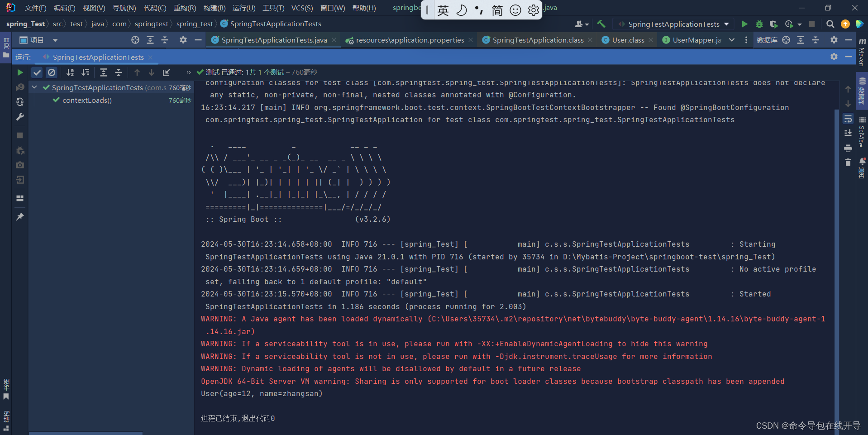The width and height of the screenshot is (868, 435).
Task: Open database panel gear options
Action: point(834,40)
